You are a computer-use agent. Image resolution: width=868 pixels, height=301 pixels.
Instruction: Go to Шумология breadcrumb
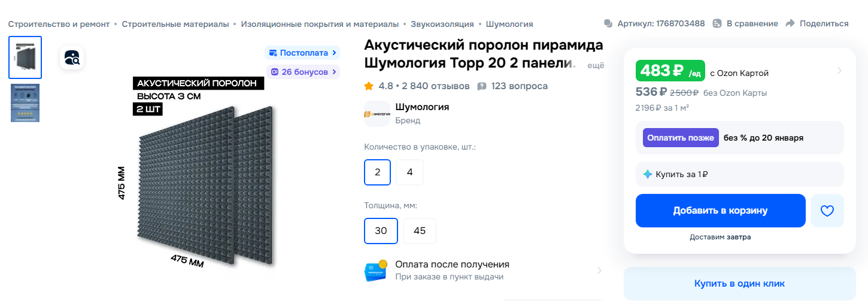point(509,24)
